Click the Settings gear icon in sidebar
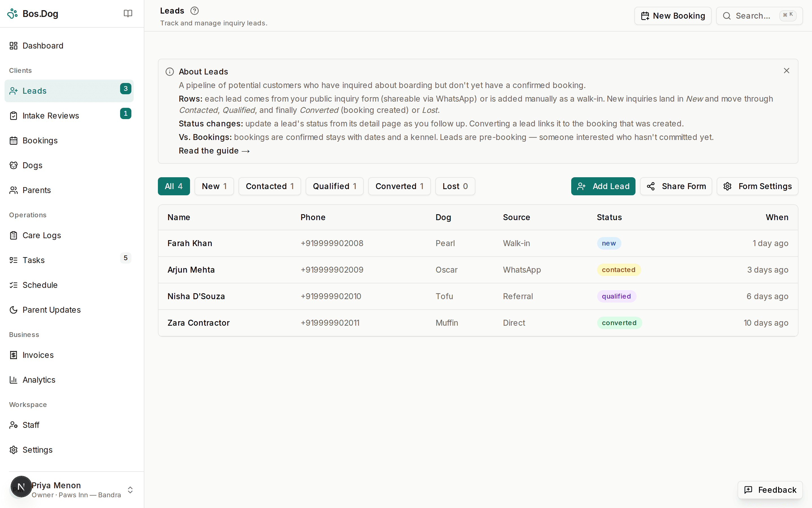The width and height of the screenshot is (812, 508). coord(14,450)
